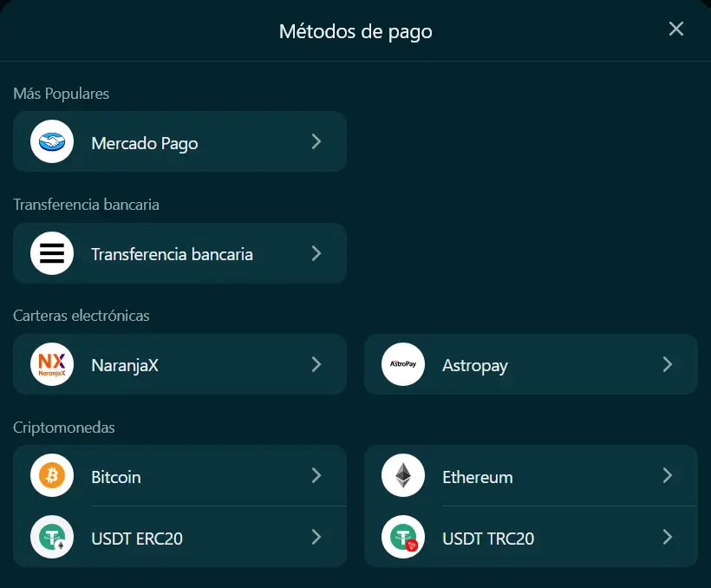Click the chevron on the NaranjaX row

[x=316, y=364]
